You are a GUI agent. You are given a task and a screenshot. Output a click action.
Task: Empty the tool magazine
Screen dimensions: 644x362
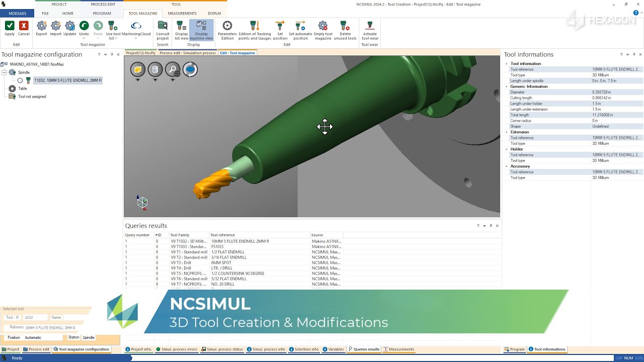[x=323, y=30]
